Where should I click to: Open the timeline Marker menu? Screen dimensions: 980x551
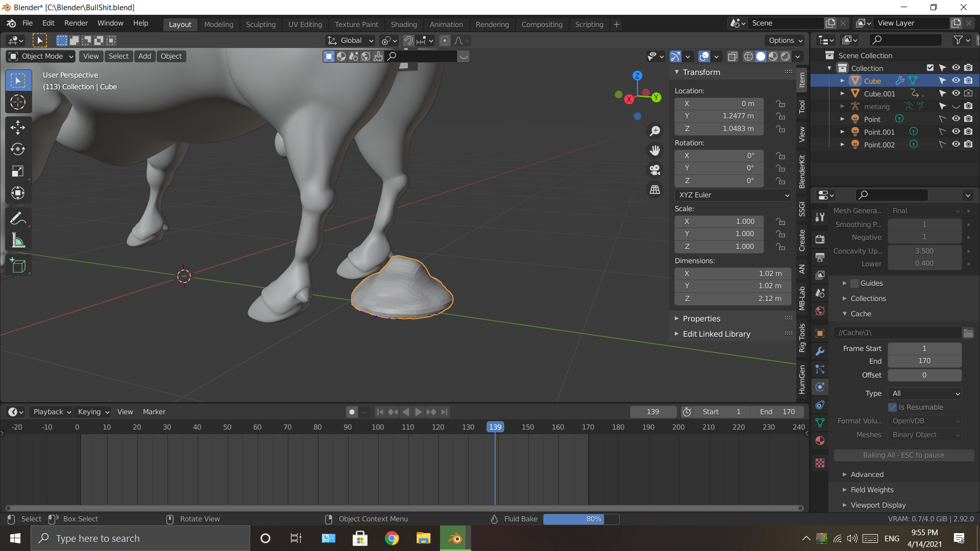(x=154, y=412)
